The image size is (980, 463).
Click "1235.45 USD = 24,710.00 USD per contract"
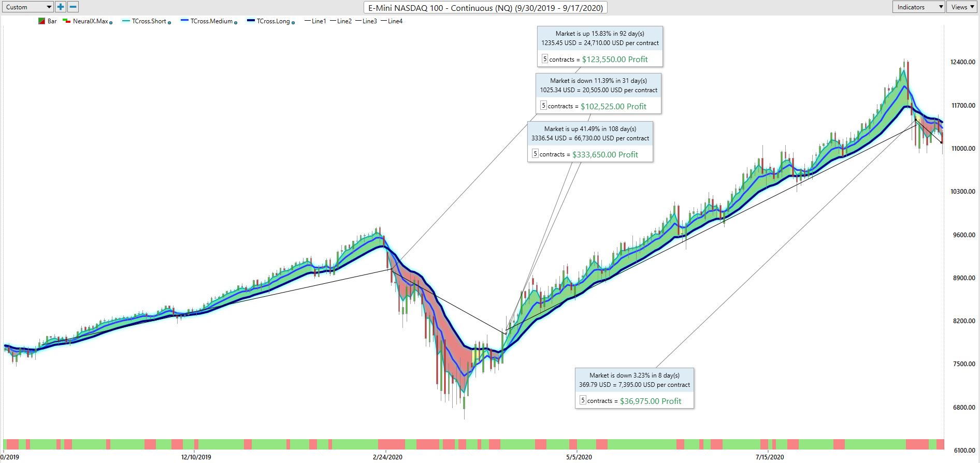coord(600,43)
